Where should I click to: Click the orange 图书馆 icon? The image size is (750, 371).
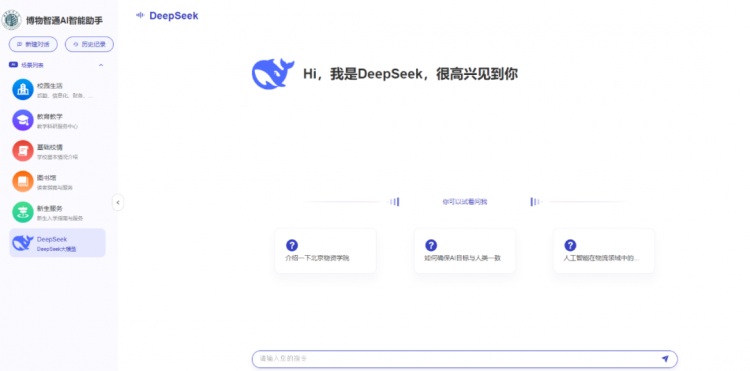(x=23, y=181)
